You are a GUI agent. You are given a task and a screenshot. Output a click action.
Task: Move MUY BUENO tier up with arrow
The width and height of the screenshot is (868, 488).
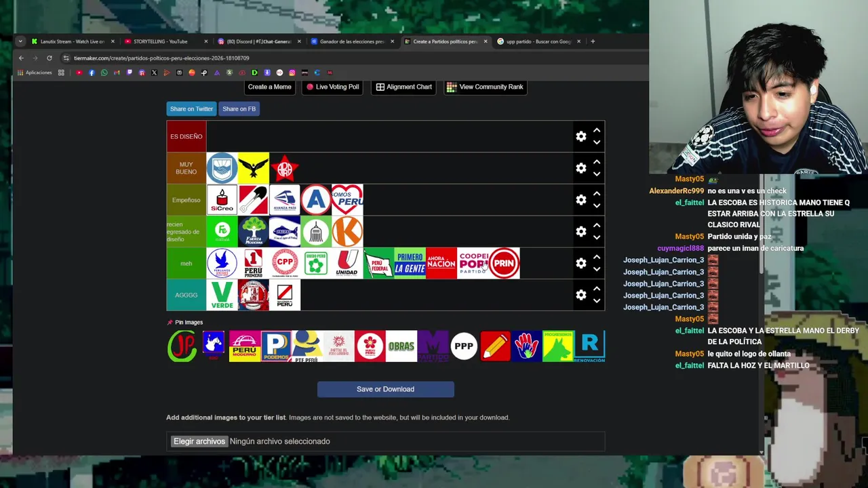pyautogui.click(x=597, y=162)
